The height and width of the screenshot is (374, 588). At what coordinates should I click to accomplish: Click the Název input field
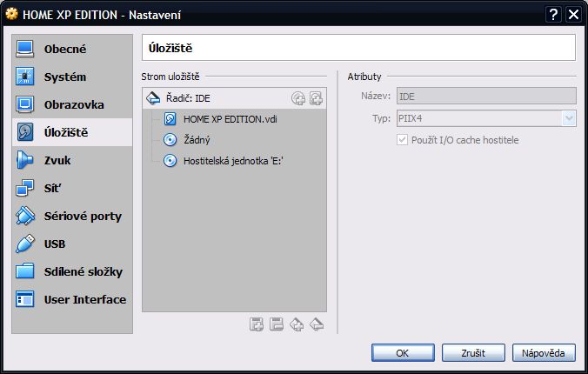pos(486,97)
